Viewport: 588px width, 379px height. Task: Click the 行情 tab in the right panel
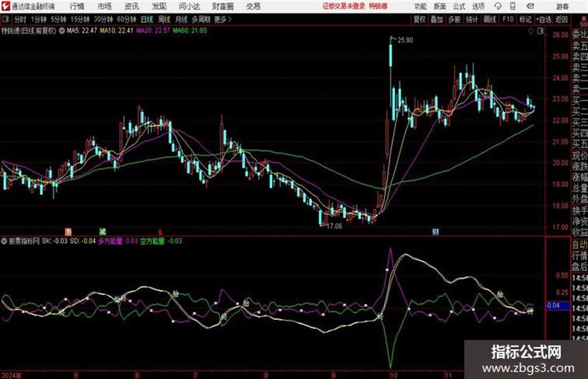tap(579, 256)
